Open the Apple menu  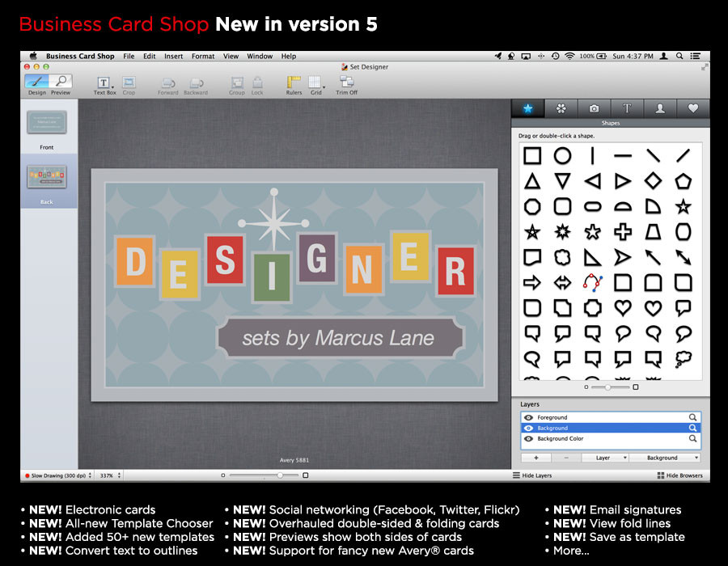coord(33,56)
